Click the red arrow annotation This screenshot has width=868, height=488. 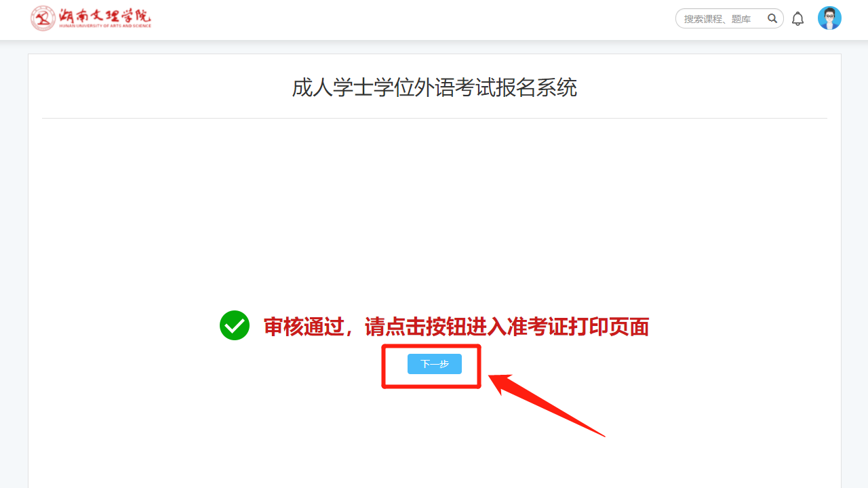coord(542,403)
